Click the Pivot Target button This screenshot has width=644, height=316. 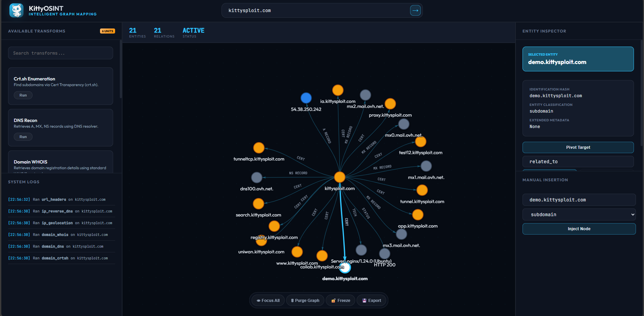click(x=578, y=147)
